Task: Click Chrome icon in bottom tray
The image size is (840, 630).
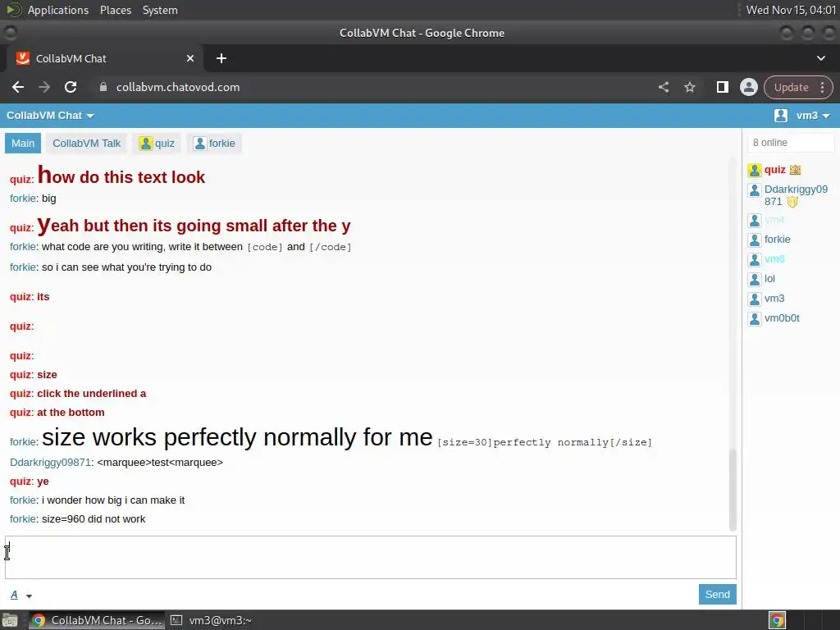Action: tap(777, 620)
